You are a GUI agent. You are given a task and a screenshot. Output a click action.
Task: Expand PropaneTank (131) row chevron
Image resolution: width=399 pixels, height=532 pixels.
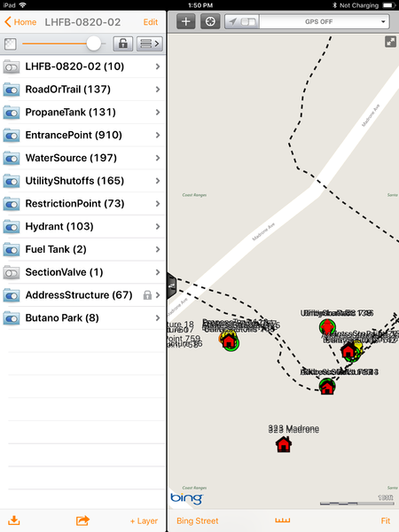(158, 113)
